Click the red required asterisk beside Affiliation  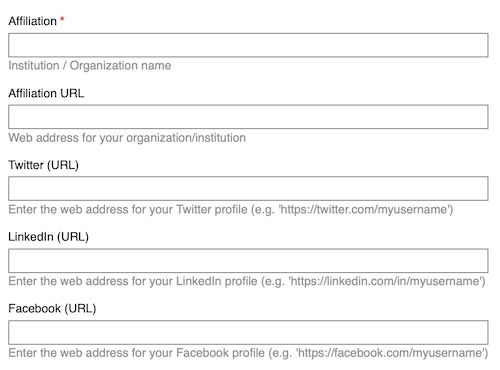click(62, 19)
